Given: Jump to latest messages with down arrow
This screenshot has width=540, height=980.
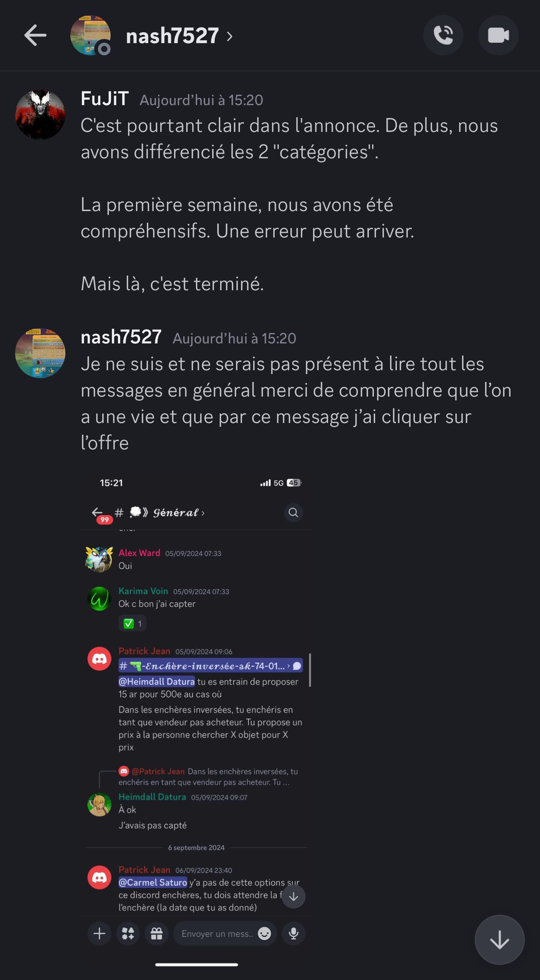Looking at the screenshot, I should tap(499, 940).
